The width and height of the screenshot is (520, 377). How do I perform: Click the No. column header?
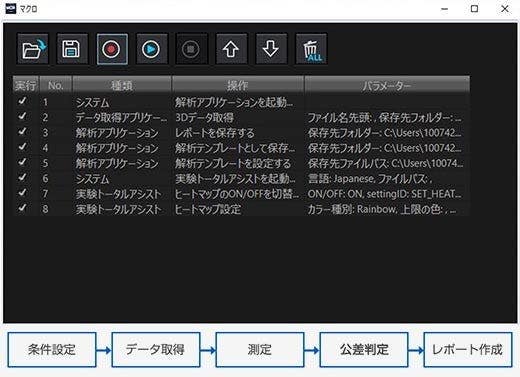tap(56, 85)
